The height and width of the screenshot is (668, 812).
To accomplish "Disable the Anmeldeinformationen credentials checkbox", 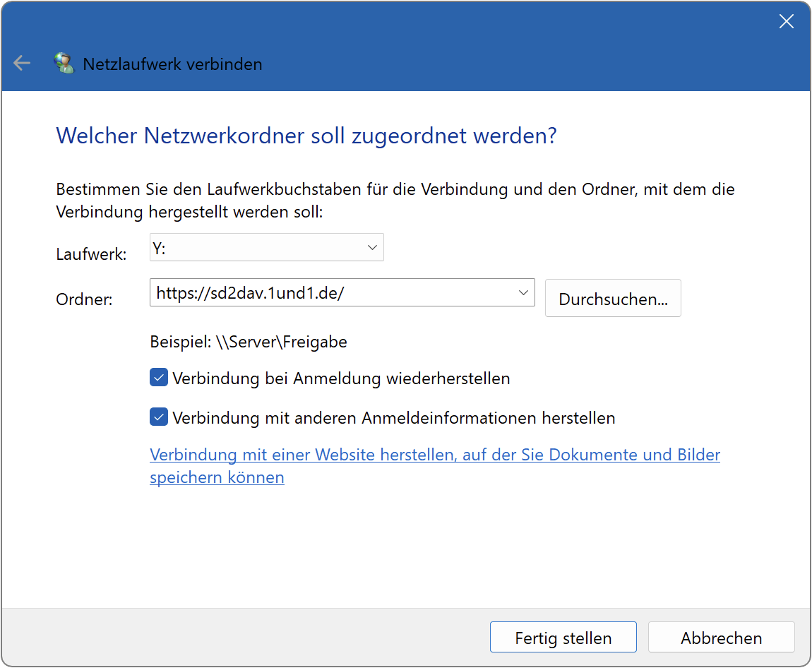I will coord(158,417).
